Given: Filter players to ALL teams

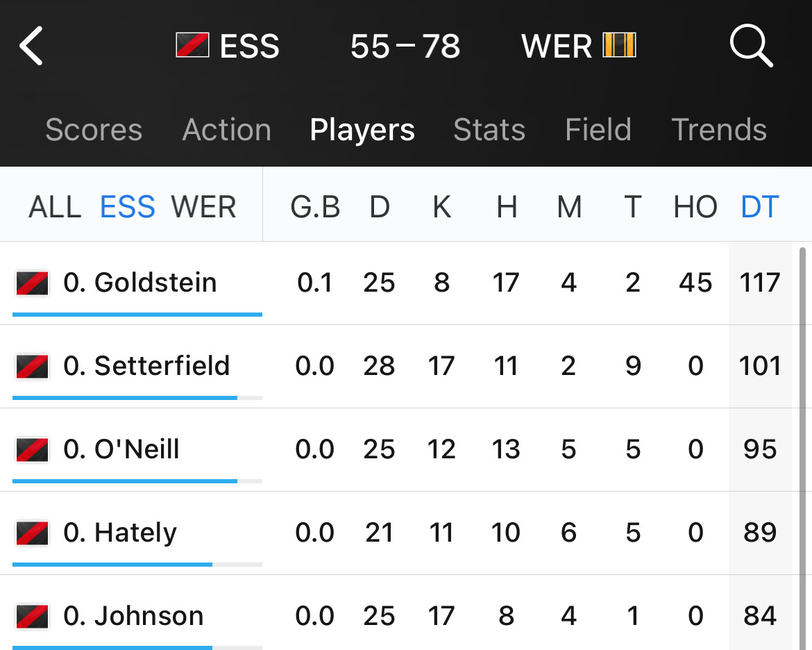Looking at the screenshot, I should pyautogui.click(x=55, y=207).
